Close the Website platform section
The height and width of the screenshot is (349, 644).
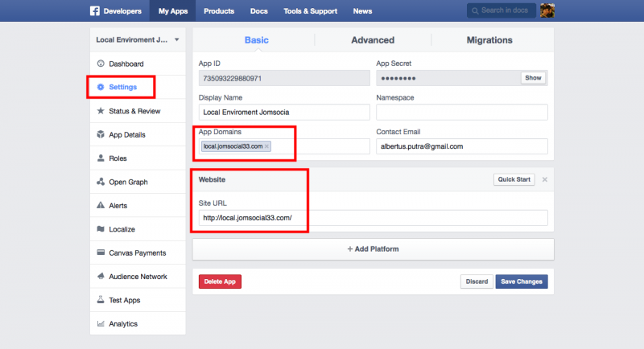[545, 179]
